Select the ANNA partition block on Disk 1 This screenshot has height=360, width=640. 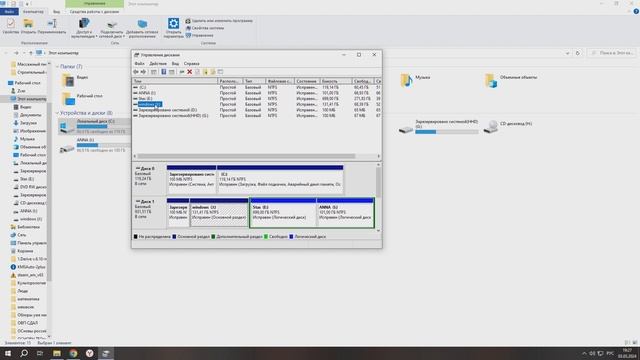point(345,213)
